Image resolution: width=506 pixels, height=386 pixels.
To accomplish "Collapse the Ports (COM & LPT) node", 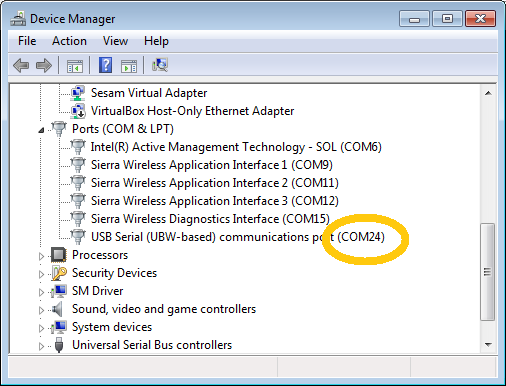I will [41, 130].
